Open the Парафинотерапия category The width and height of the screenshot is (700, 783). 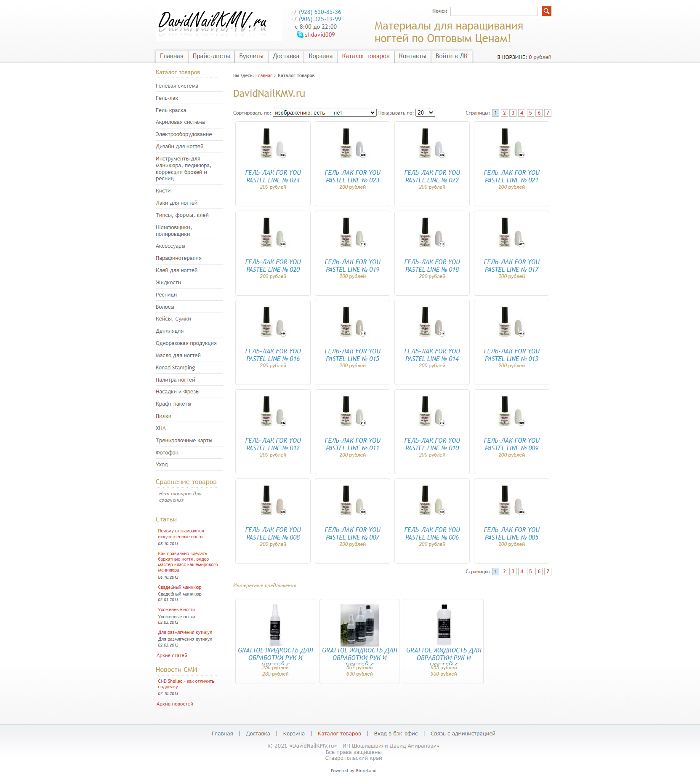coord(178,258)
